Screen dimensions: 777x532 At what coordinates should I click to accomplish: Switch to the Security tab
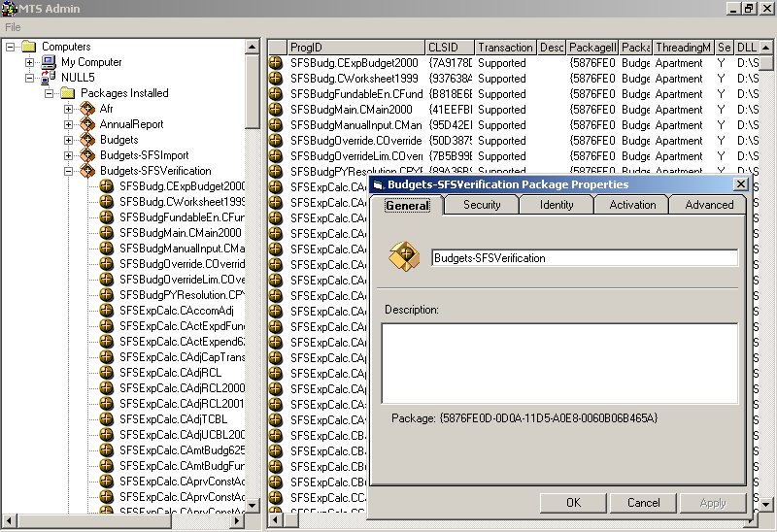coord(482,205)
